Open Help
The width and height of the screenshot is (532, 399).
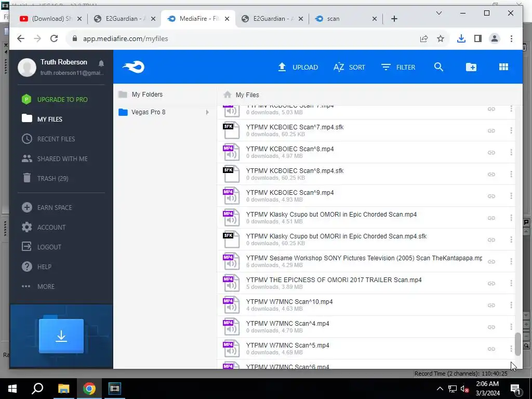pyautogui.click(x=36, y=267)
